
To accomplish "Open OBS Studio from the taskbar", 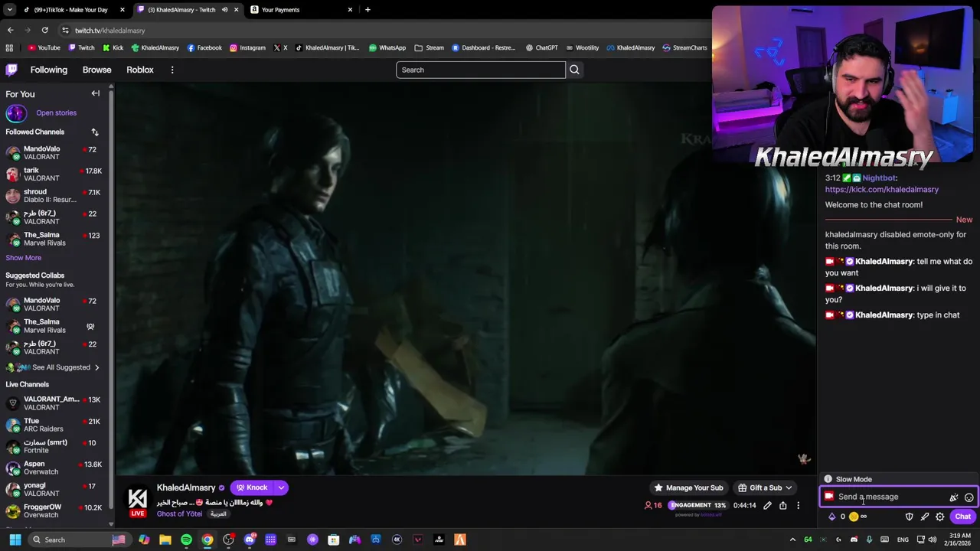I will click(228, 540).
